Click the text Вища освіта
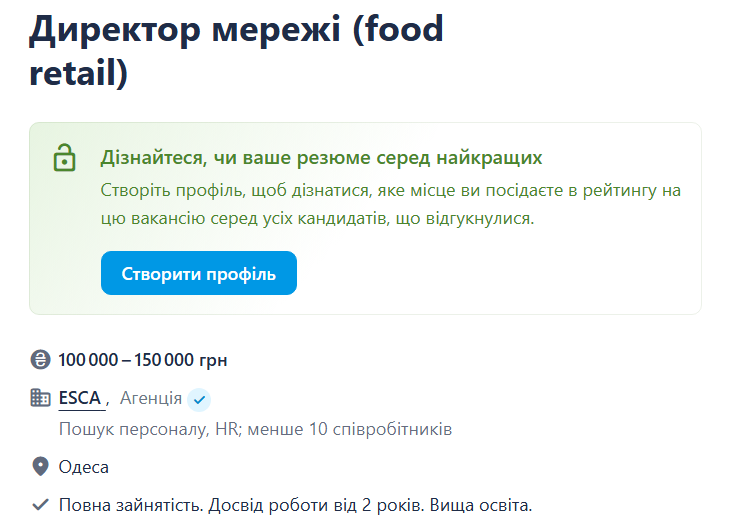The width and height of the screenshot is (730, 531). [480, 505]
